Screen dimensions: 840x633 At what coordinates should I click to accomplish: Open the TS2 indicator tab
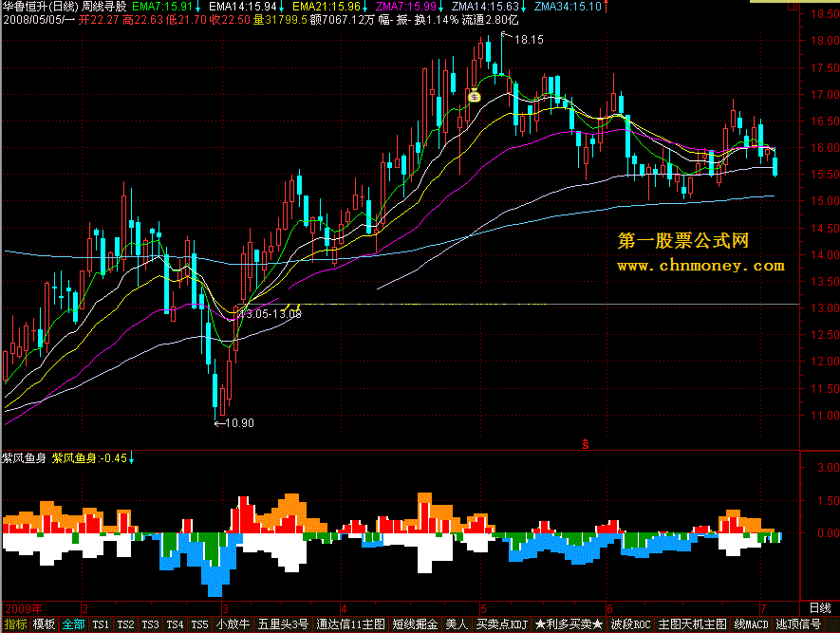[x=125, y=624]
